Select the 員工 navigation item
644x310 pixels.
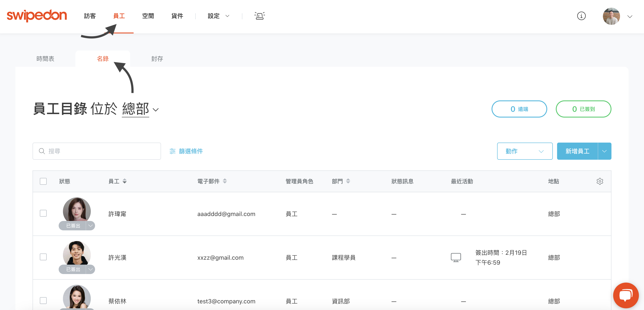coord(119,16)
